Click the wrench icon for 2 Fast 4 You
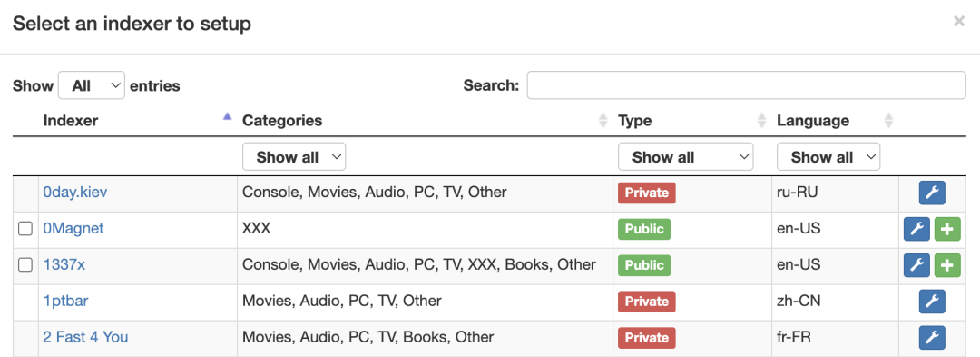Viewport: 980px width, 357px height. tap(932, 338)
